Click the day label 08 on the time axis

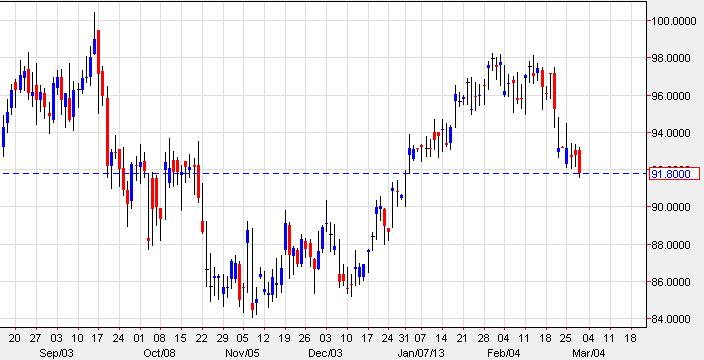tap(160, 338)
